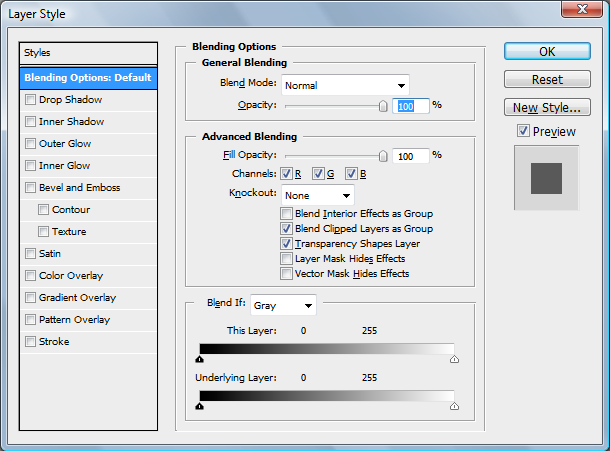Check Vector Mask Hides Effects

pyautogui.click(x=286, y=274)
